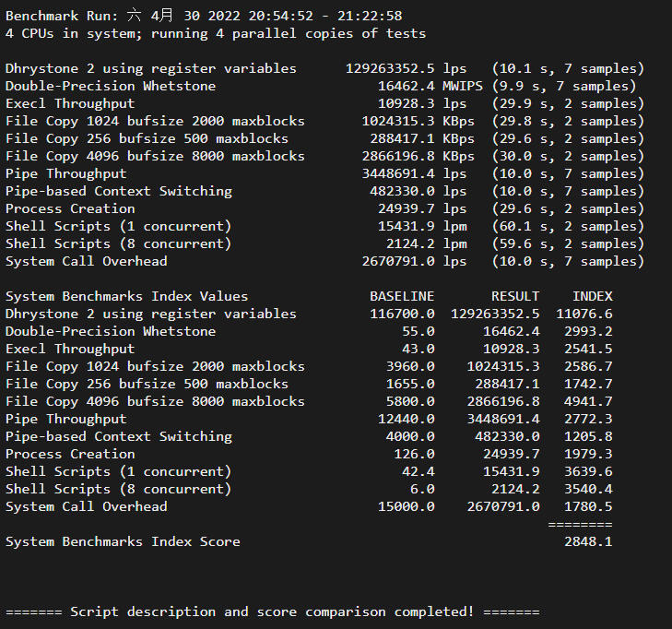Viewport: 672px width, 629px height.
Task: Click the File Copy 4096 index 4941.7
Action: point(588,401)
